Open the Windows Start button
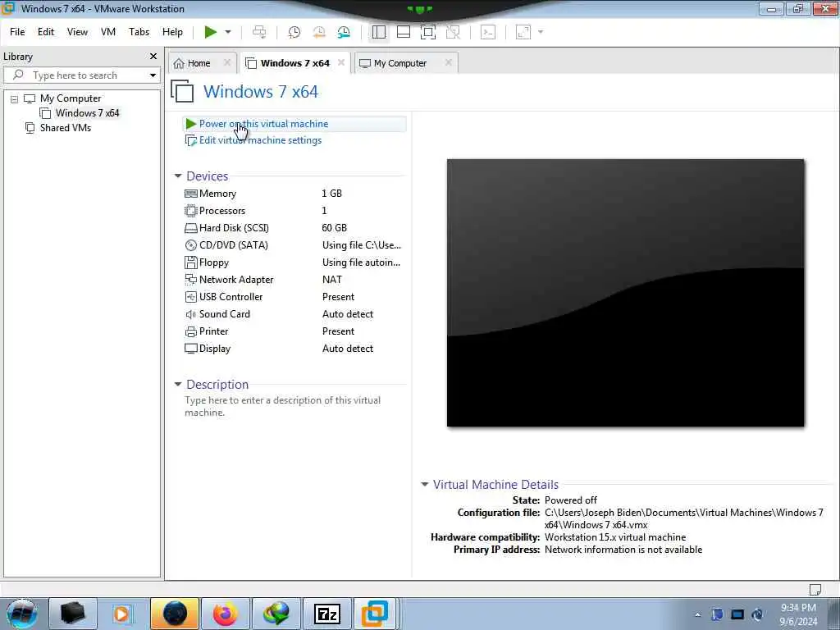840x630 pixels. pyautogui.click(x=21, y=614)
